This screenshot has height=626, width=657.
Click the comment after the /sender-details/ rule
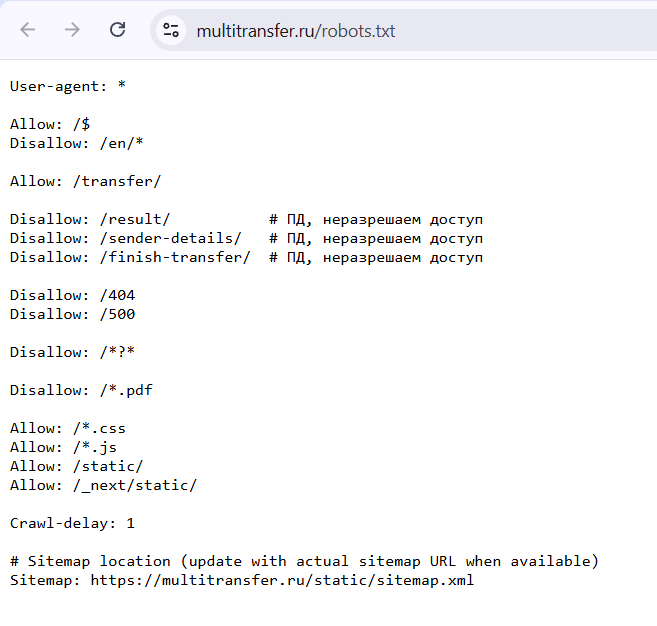376,238
